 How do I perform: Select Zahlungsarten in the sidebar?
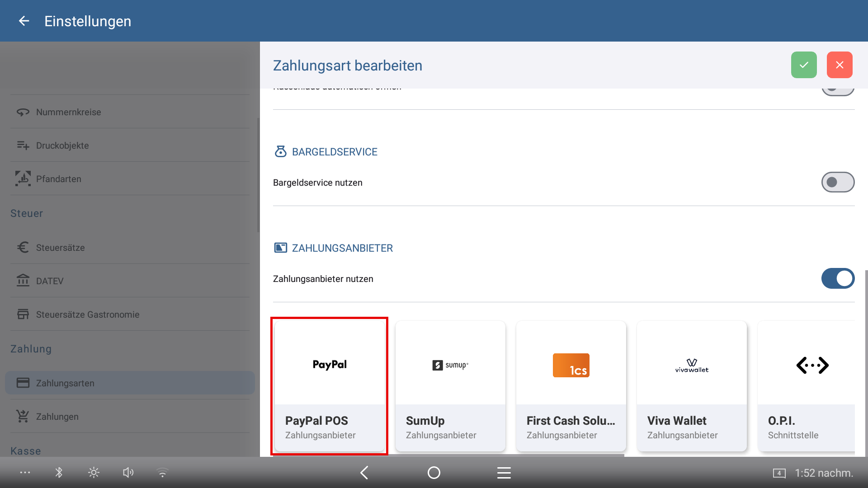pyautogui.click(x=130, y=383)
